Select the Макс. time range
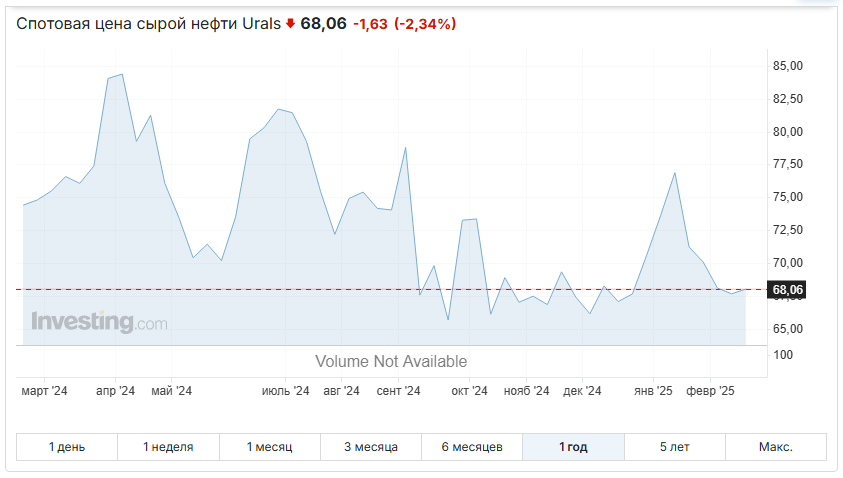Image resolution: width=843 pixels, height=478 pixels. tap(776, 447)
